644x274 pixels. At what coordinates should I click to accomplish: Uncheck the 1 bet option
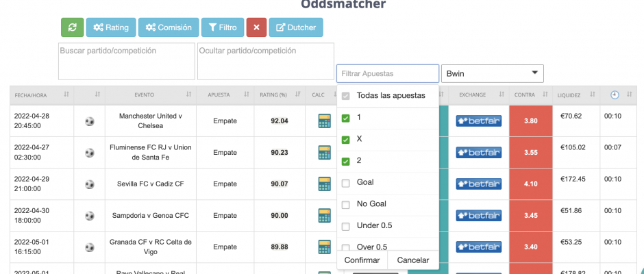(346, 118)
